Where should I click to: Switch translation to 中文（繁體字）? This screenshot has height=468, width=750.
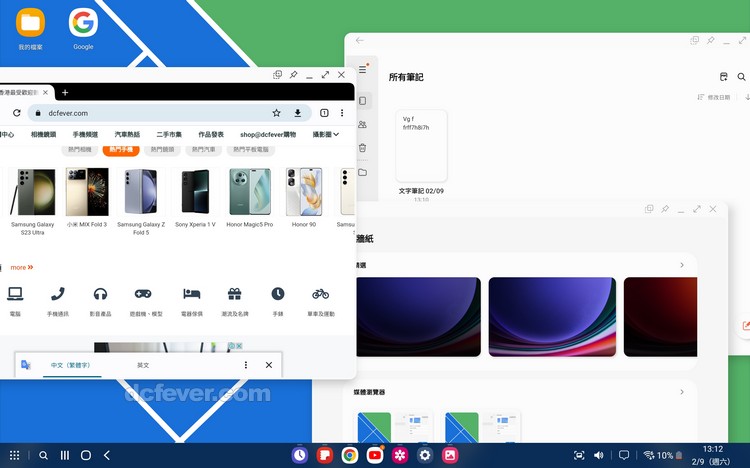[x=71, y=365]
